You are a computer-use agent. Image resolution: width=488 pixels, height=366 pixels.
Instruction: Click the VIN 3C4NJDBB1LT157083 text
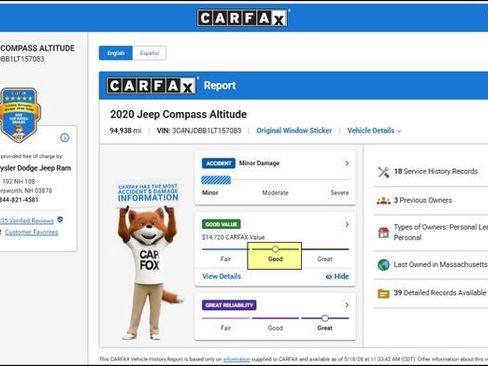tap(199, 131)
